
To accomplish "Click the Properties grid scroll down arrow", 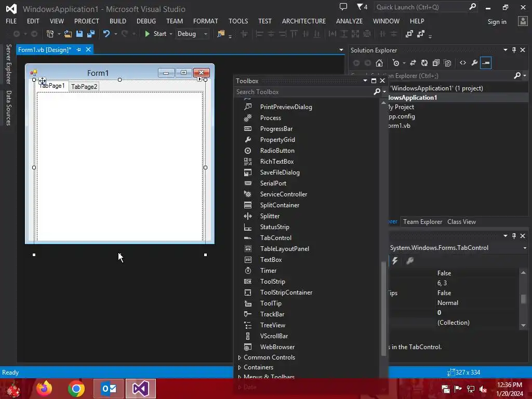I will click(x=523, y=325).
